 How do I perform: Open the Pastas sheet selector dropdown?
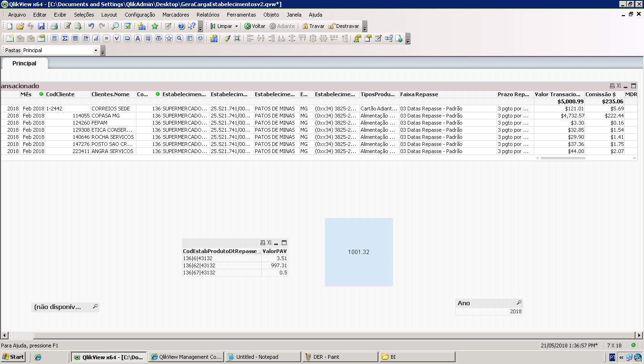[x=96, y=50]
